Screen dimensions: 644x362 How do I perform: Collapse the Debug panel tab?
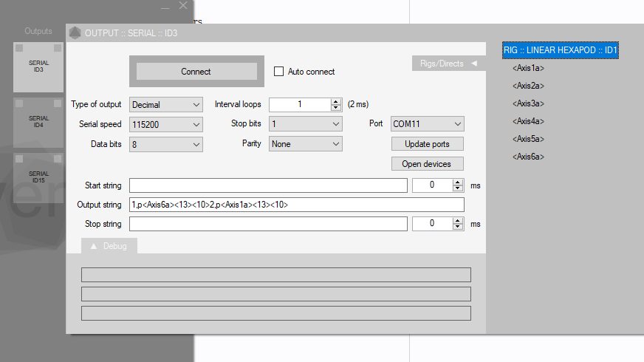(109, 246)
